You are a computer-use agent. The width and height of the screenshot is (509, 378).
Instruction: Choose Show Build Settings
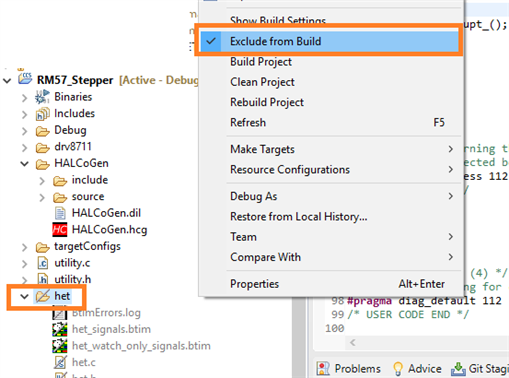click(x=278, y=21)
